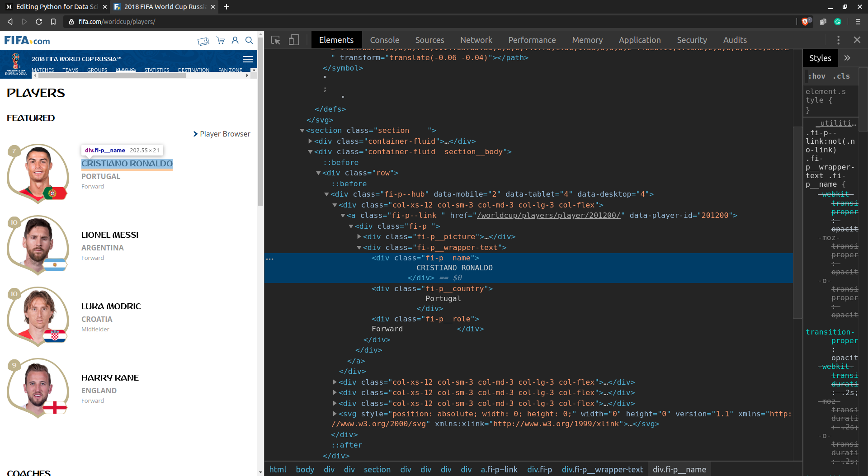Image resolution: width=868 pixels, height=476 pixels.
Task: Click FIFA tickets icon
Action: (203, 41)
